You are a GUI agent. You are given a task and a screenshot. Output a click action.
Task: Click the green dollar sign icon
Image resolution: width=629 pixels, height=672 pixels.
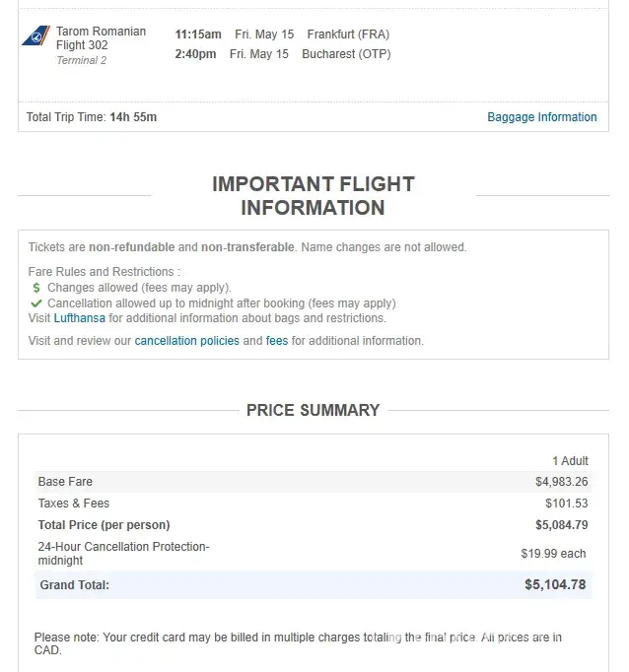click(x=36, y=288)
